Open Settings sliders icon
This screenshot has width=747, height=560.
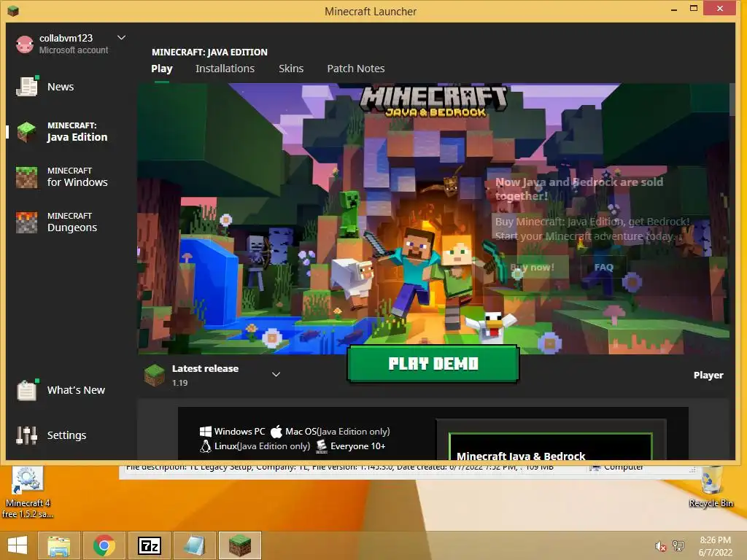(27, 435)
